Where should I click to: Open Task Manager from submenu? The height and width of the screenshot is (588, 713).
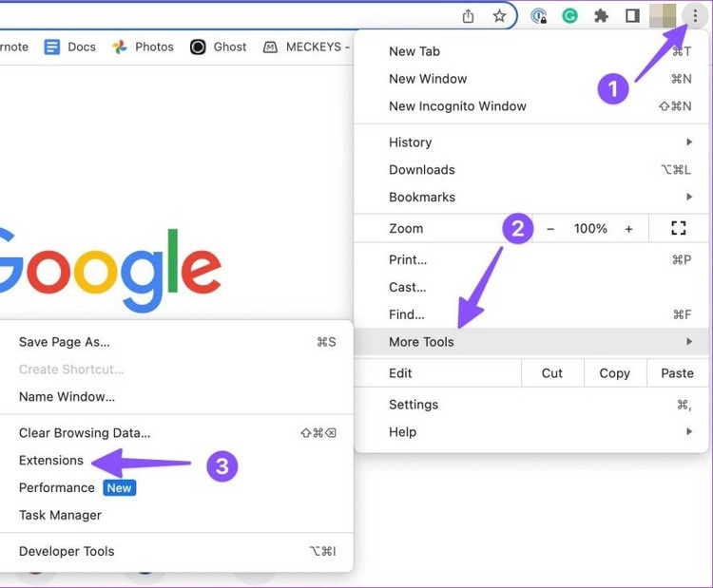click(x=177, y=515)
